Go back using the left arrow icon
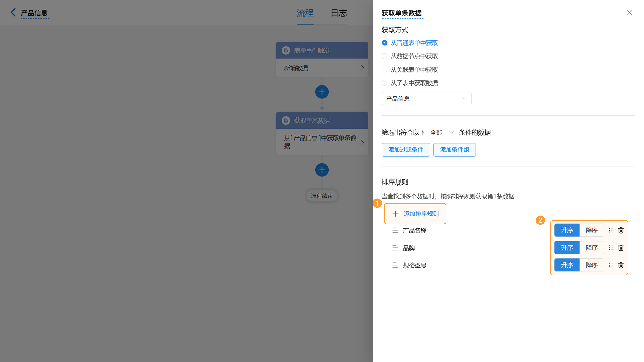The width and height of the screenshot is (644, 362). pos(13,12)
